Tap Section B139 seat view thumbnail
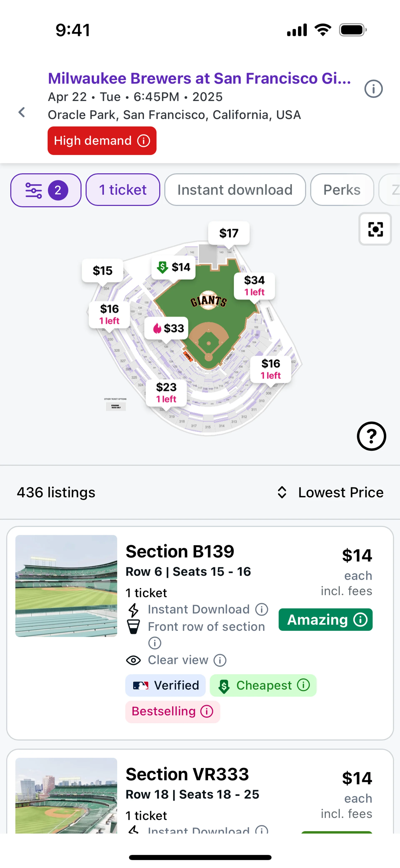Screen dimensions: 400x868 click(x=66, y=586)
